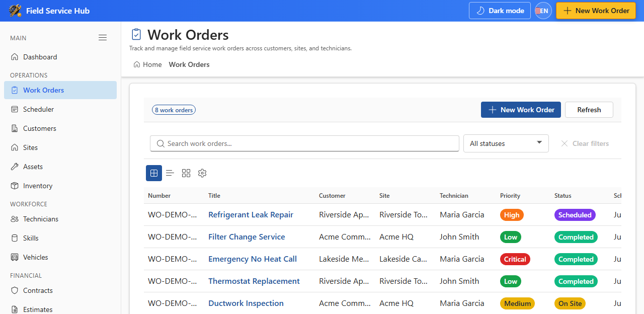This screenshot has width=644, height=314.
Task: Open the Ductwork Inspection work order
Action: coord(246,303)
